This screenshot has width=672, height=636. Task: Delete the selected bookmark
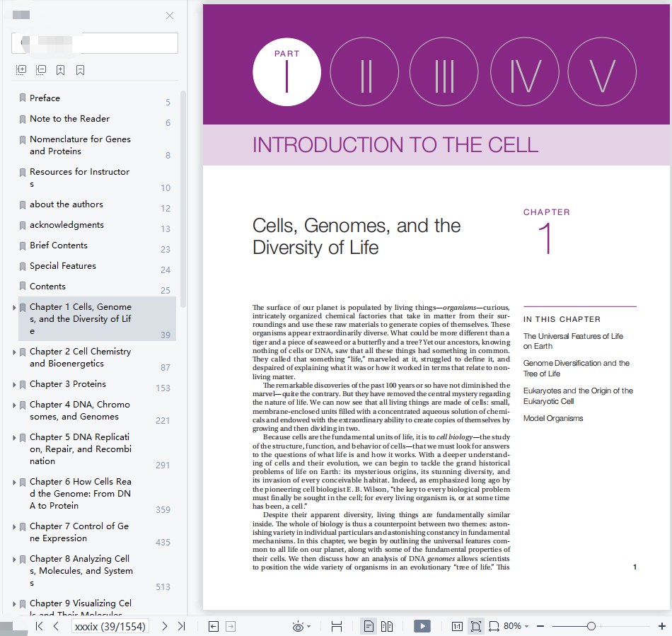(80, 70)
